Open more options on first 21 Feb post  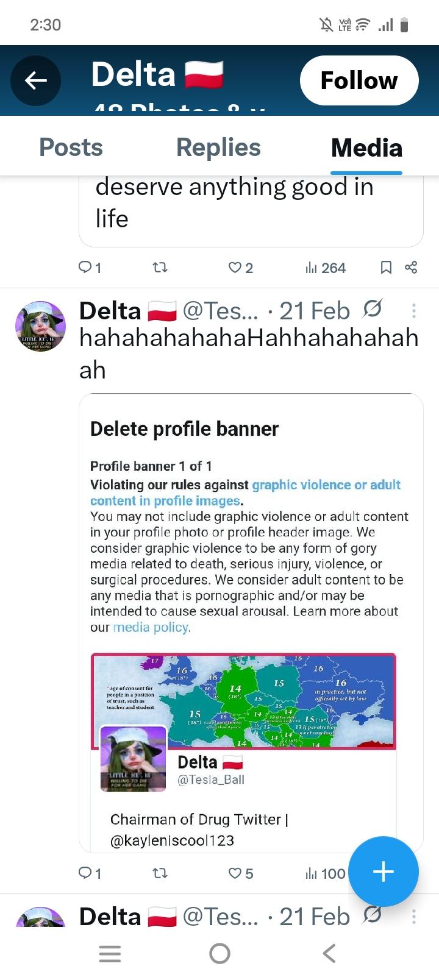(413, 311)
